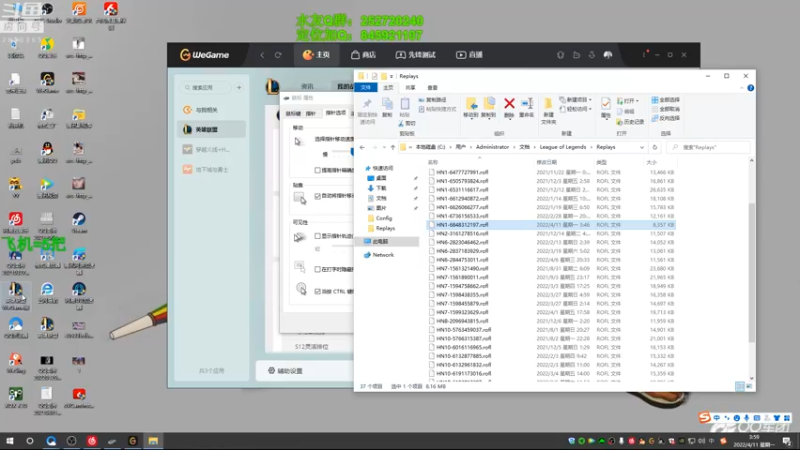
Task: Click the Copy icon in the clipboard group
Action: tap(387, 104)
